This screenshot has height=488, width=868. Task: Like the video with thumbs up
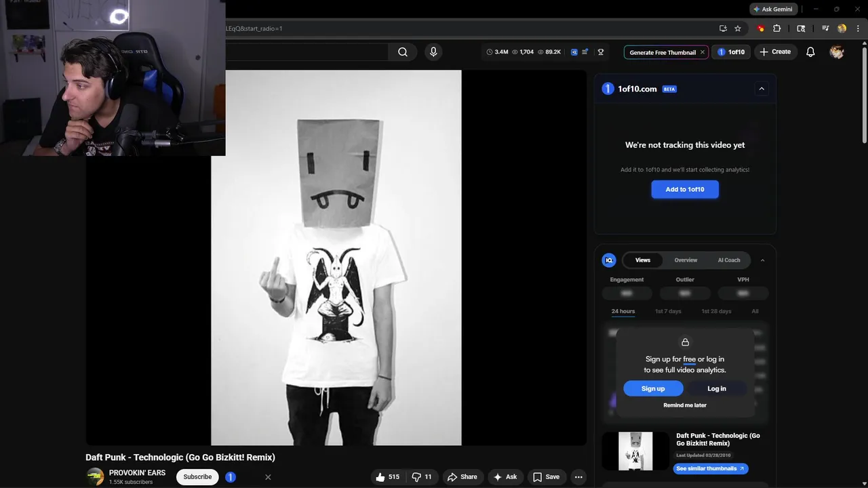click(388, 477)
